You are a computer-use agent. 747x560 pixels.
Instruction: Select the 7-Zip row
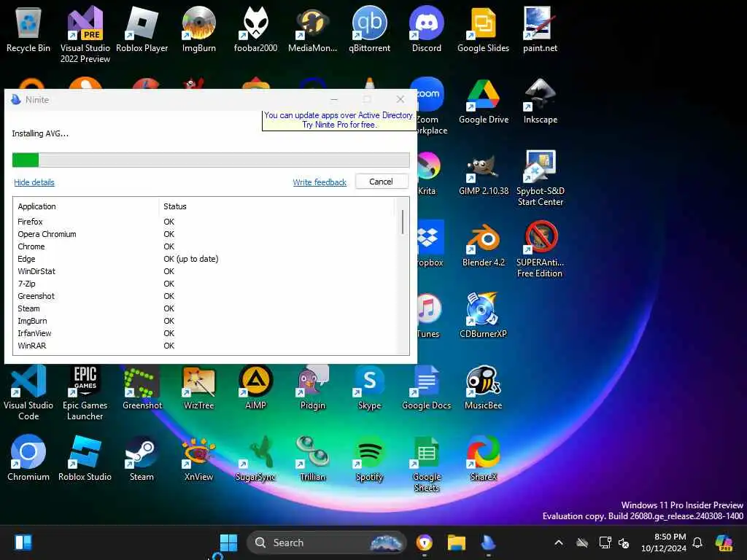pyautogui.click(x=205, y=284)
